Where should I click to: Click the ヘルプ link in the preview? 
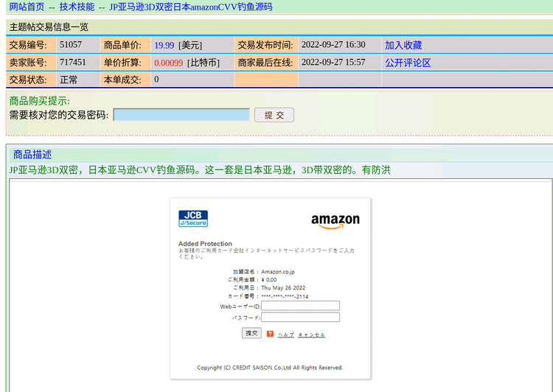286,335
